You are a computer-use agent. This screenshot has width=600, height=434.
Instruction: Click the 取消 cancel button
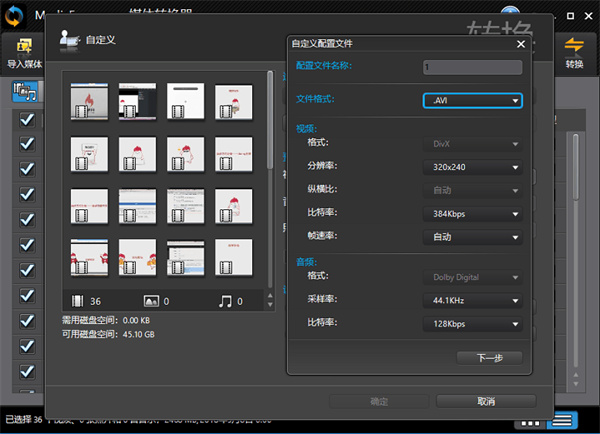(486, 401)
